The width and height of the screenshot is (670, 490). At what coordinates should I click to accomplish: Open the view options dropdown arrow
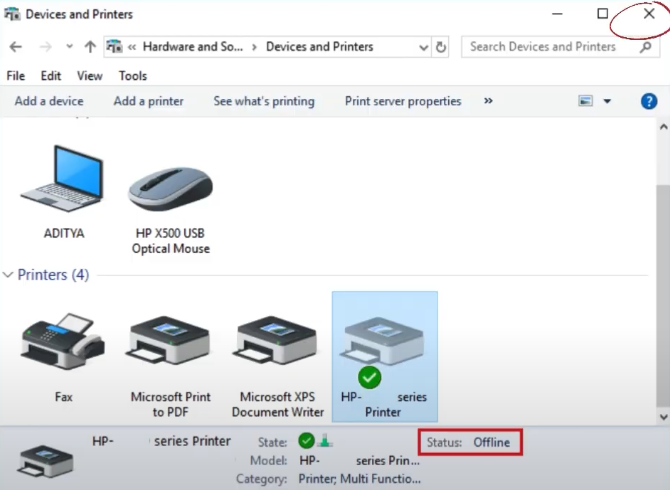tap(607, 101)
